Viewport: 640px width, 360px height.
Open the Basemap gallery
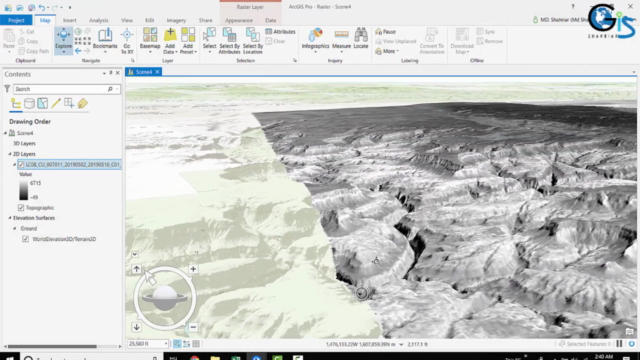150,40
